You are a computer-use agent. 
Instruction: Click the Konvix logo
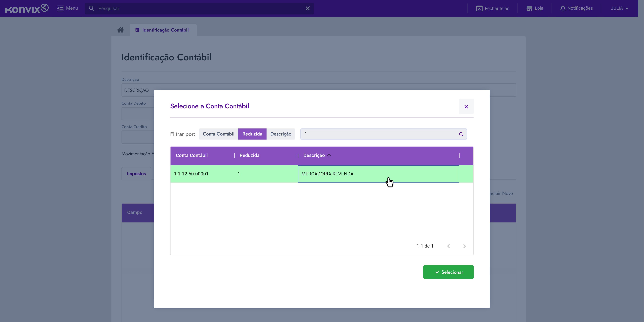click(27, 9)
